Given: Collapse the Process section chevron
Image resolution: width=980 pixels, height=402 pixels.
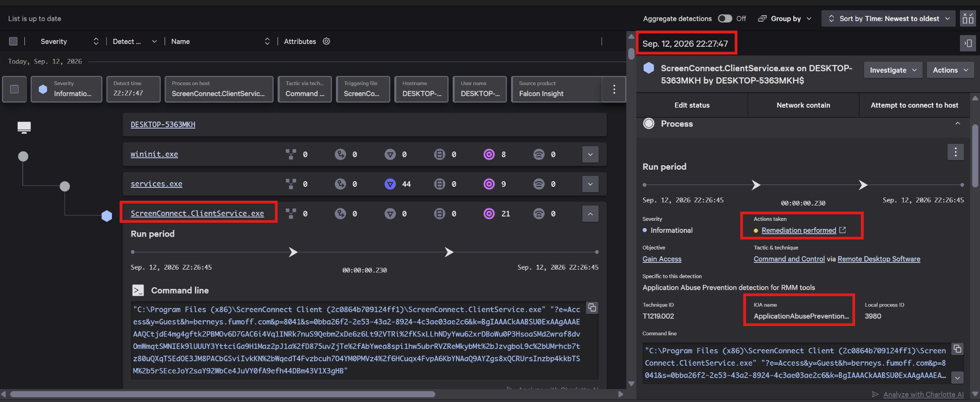Looking at the screenshot, I should pyautogui.click(x=958, y=123).
